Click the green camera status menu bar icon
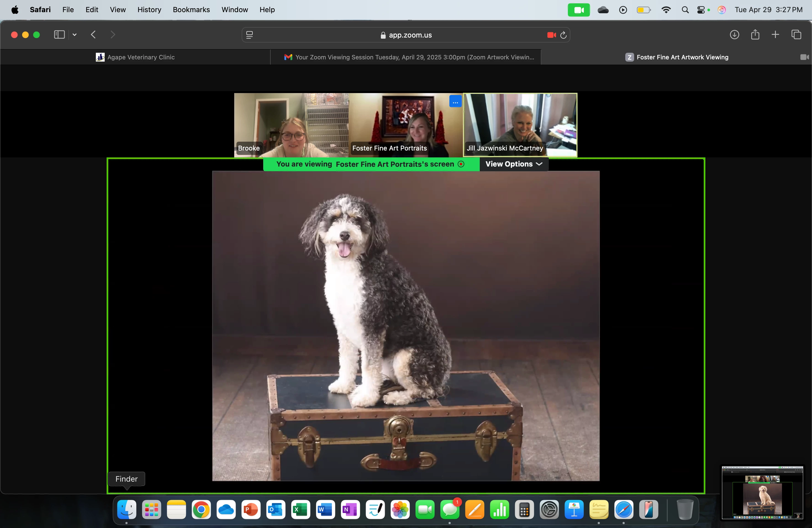The image size is (812, 528). pyautogui.click(x=578, y=10)
